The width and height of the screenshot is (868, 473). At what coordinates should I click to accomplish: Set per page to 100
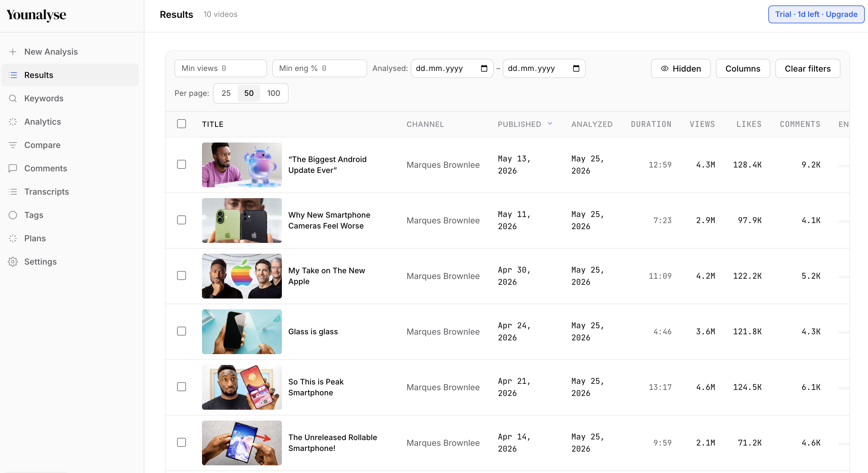(273, 93)
